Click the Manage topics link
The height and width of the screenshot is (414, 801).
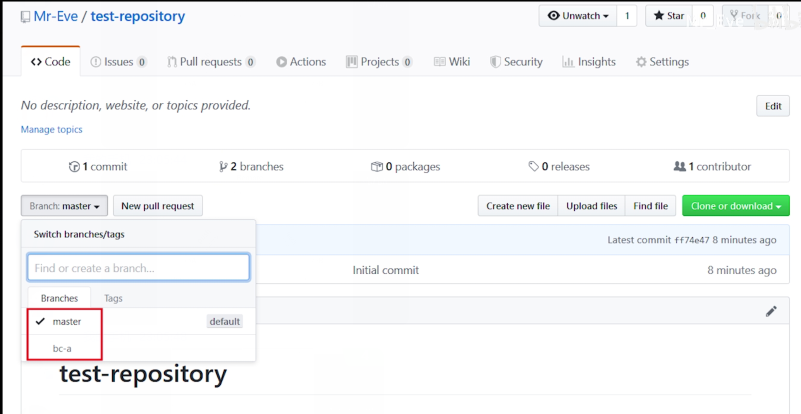(51, 129)
